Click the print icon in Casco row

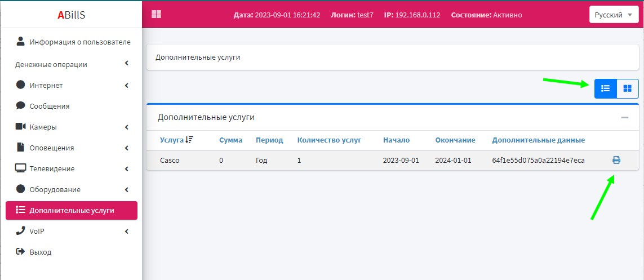click(x=616, y=160)
